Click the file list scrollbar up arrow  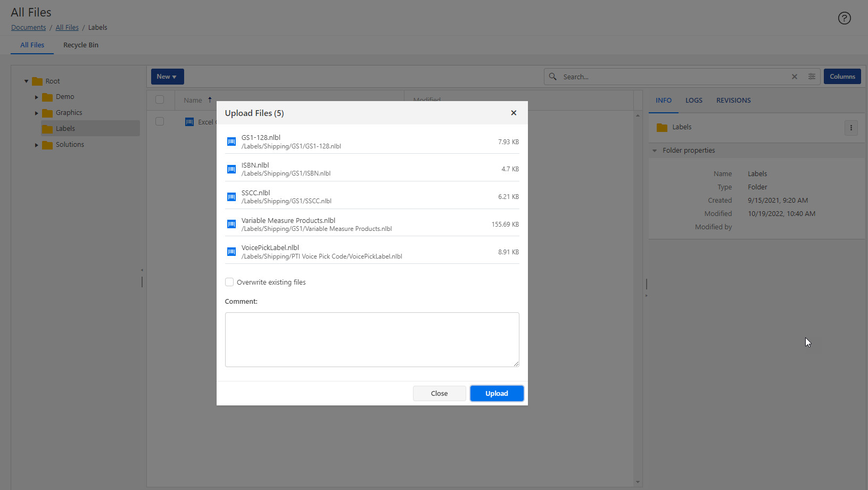tap(638, 115)
